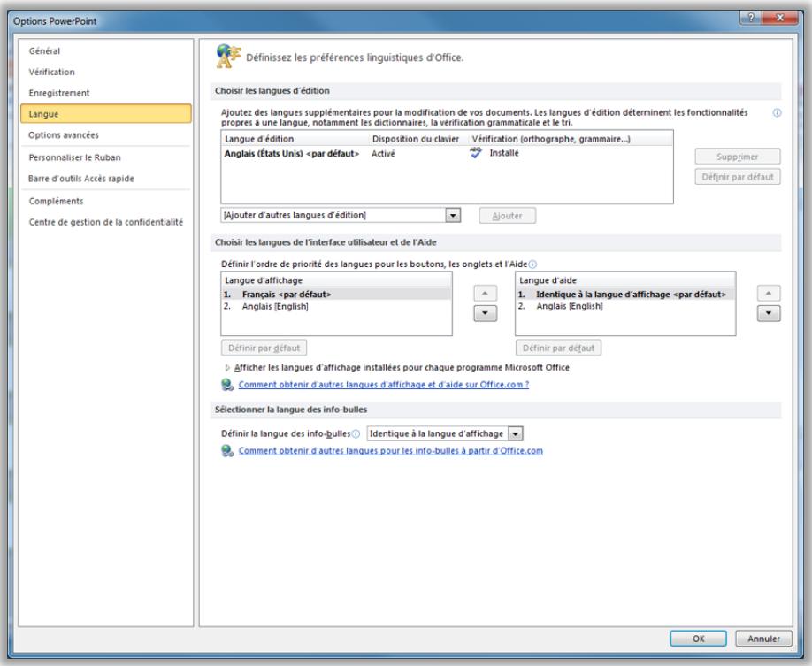The image size is (812, 666).
Task: Click globe icon beside display languages link
Action: 226,384
